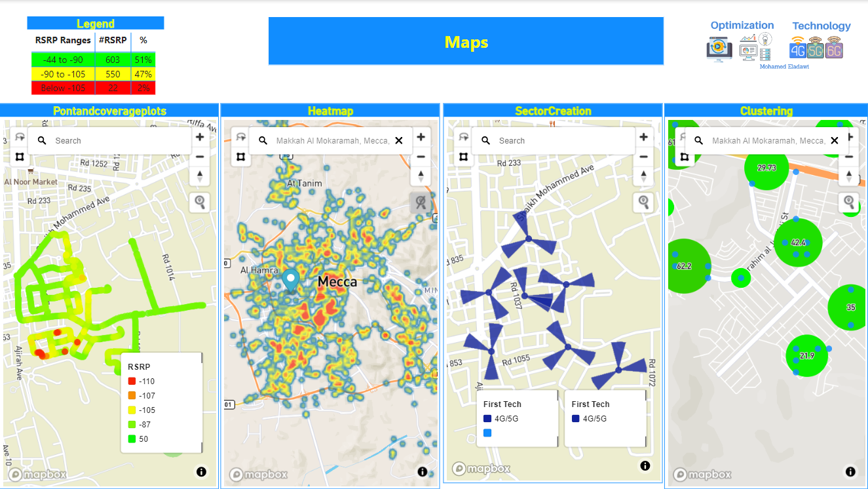
Task: Focus the Clustering search field with Makkah text
Action: (x=768, y=140)
